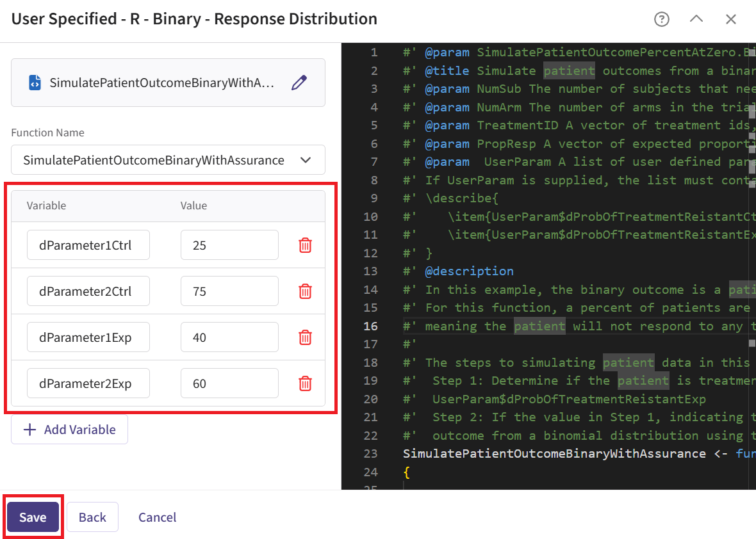Delete the dParameter1Ctrl variable row
Image resolution: width=756 pixels, height=539 pixels.
coord(306,245)
